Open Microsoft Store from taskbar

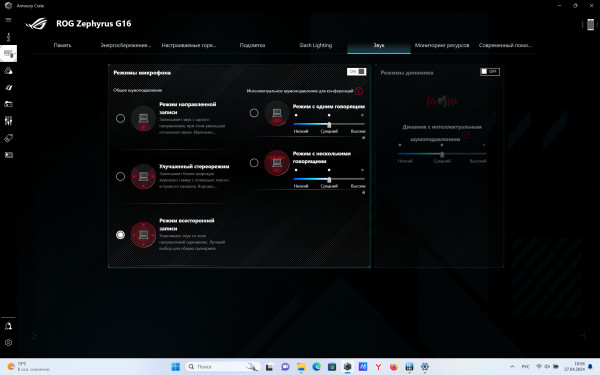(332, 367)
